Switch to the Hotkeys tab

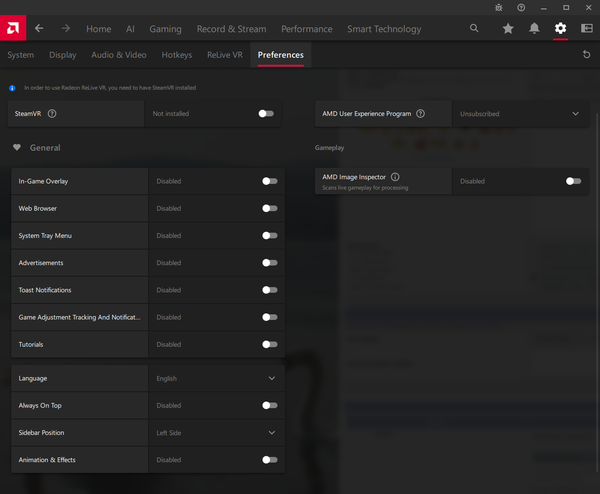point(177,55)
